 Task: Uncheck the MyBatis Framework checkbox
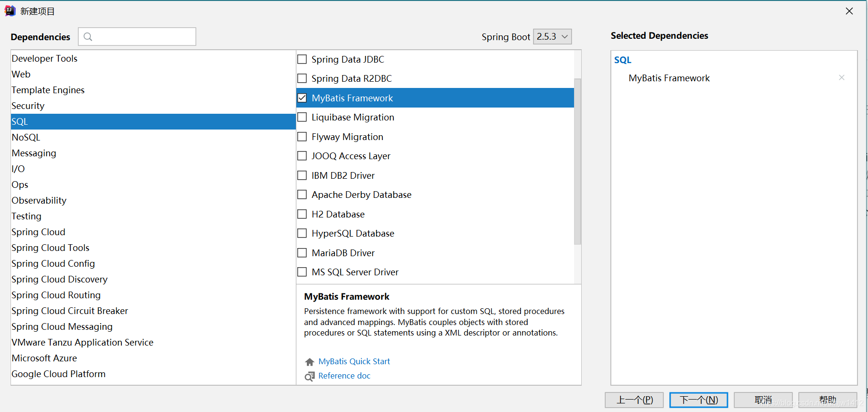click(x=302, y=98)
